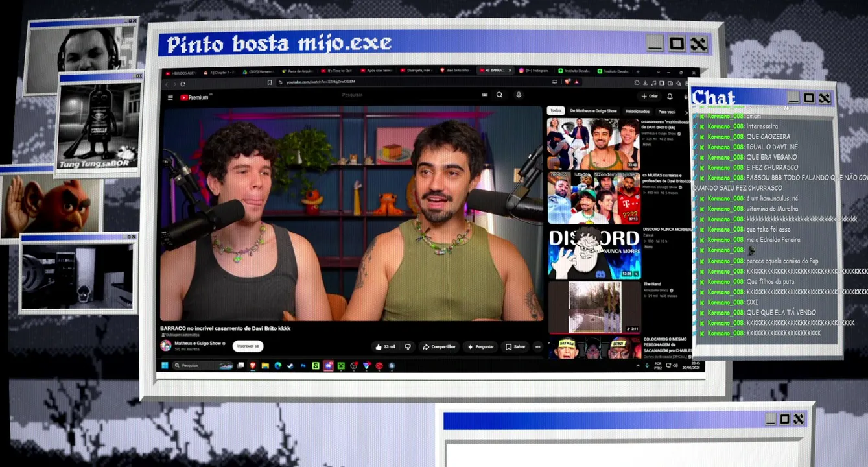This screenshot has height=467, width=868.
Task: Select the youtube.com address bar URL
Action: coord(321,82)
